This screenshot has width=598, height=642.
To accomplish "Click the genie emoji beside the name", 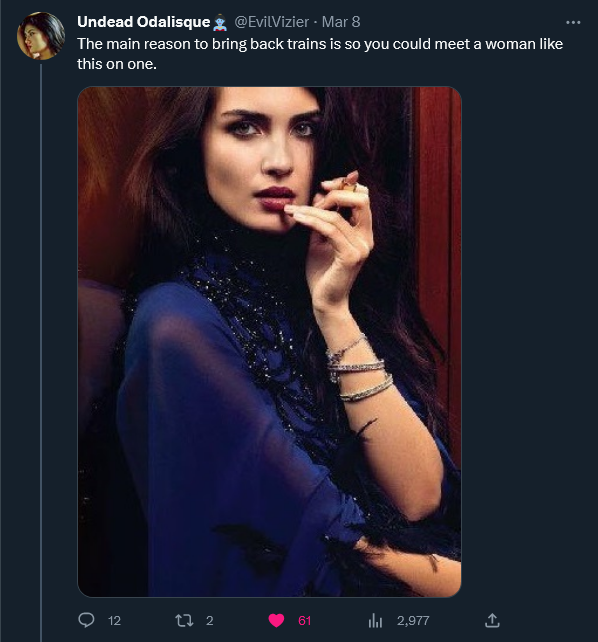I will tap(221, 23).
